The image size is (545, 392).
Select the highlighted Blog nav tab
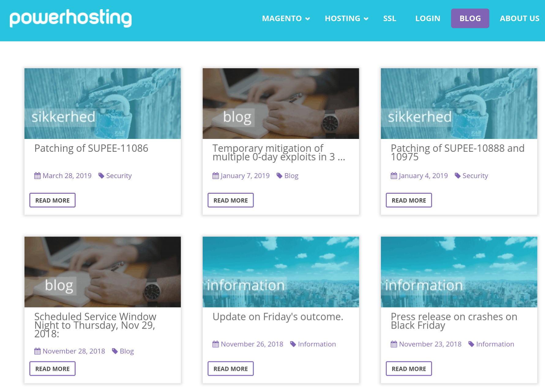(470, 18)
